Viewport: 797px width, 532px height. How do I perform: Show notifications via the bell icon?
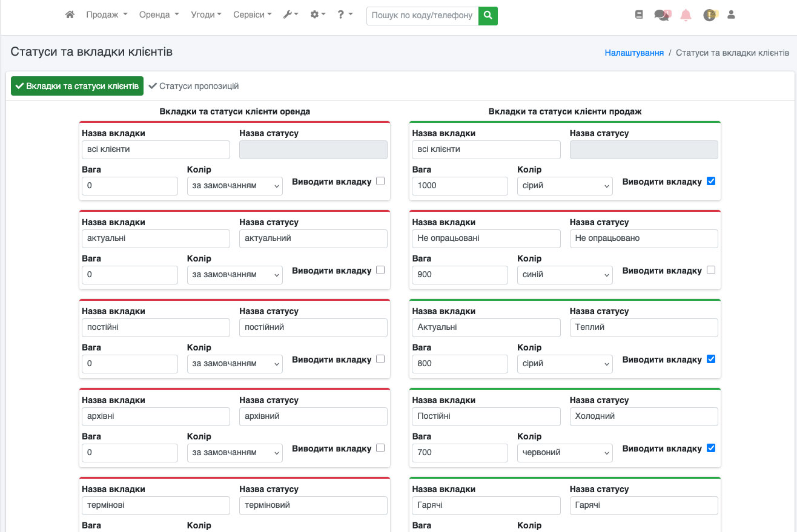coord(686,15)
